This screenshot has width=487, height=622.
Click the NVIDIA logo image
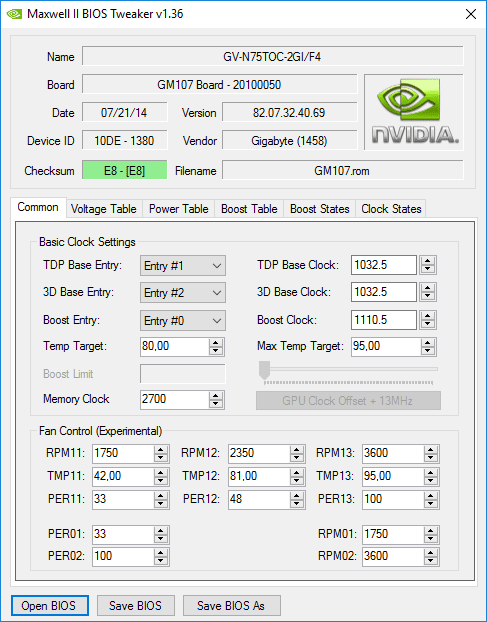(414, 112)
